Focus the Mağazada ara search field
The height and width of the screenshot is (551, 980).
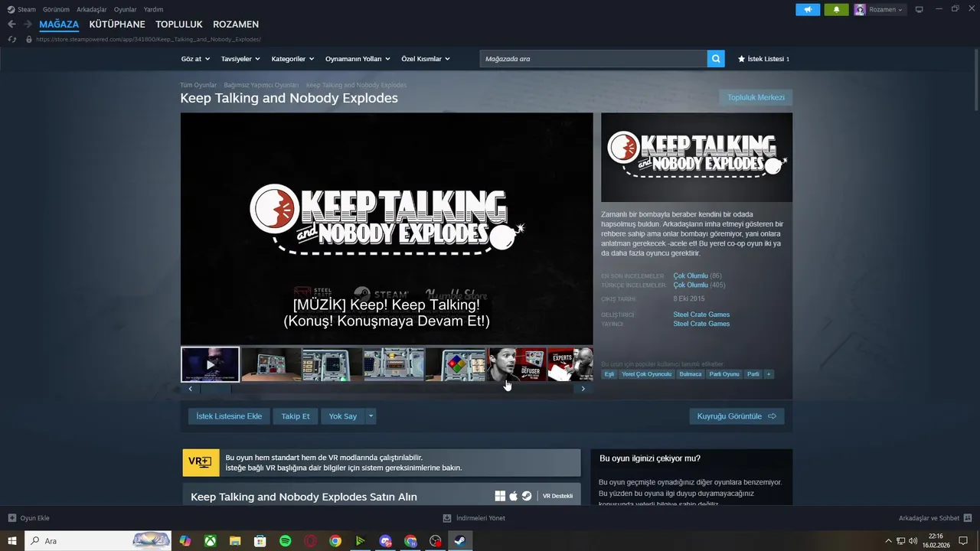tap(593, 59)
